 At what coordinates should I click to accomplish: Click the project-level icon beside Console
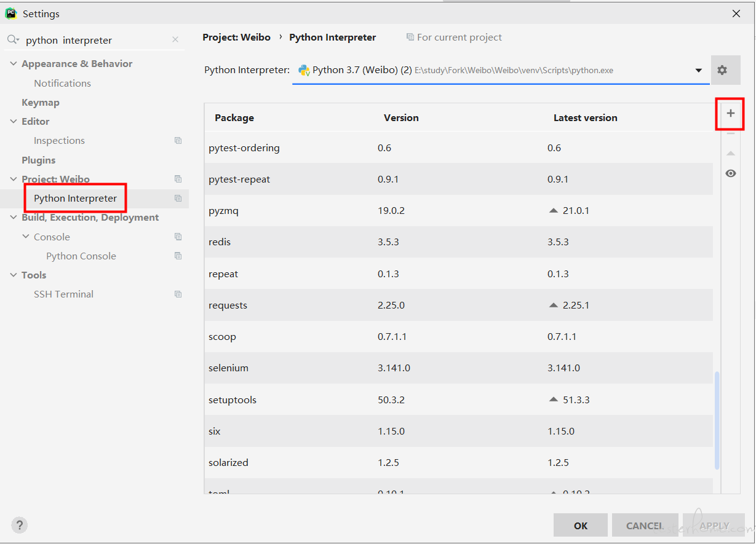coord(178,237)
